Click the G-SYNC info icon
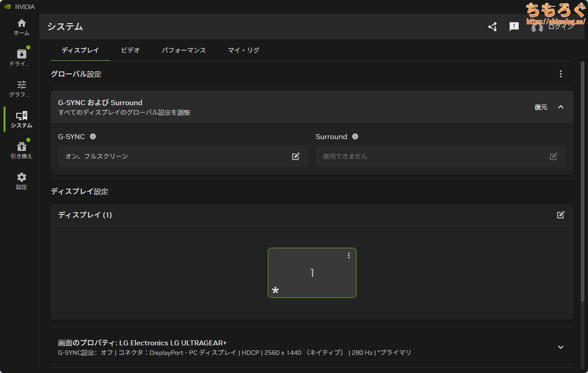 pos(93,136)
